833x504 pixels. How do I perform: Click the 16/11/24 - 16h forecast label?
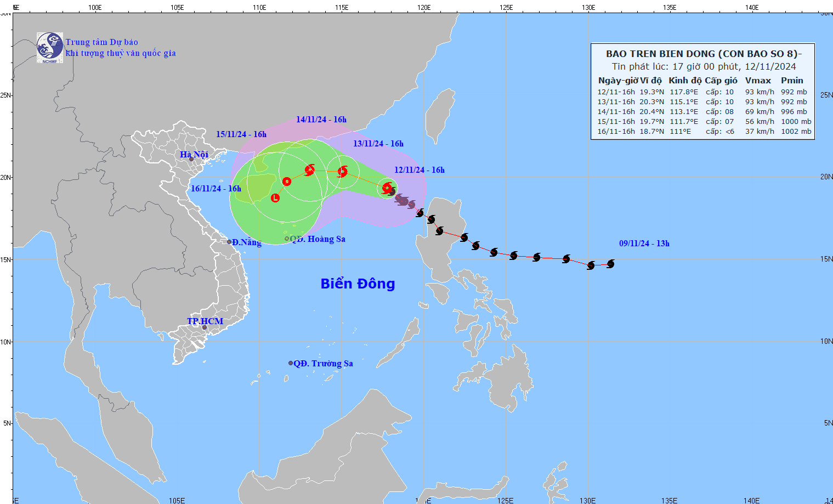216,189
